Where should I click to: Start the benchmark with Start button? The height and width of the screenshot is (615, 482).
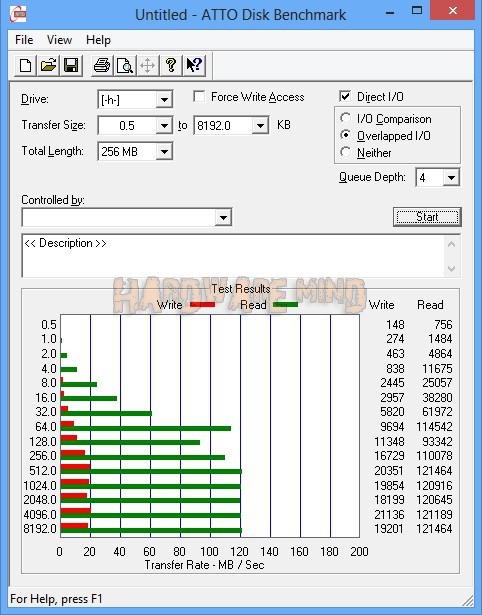[x=427, y=217]
